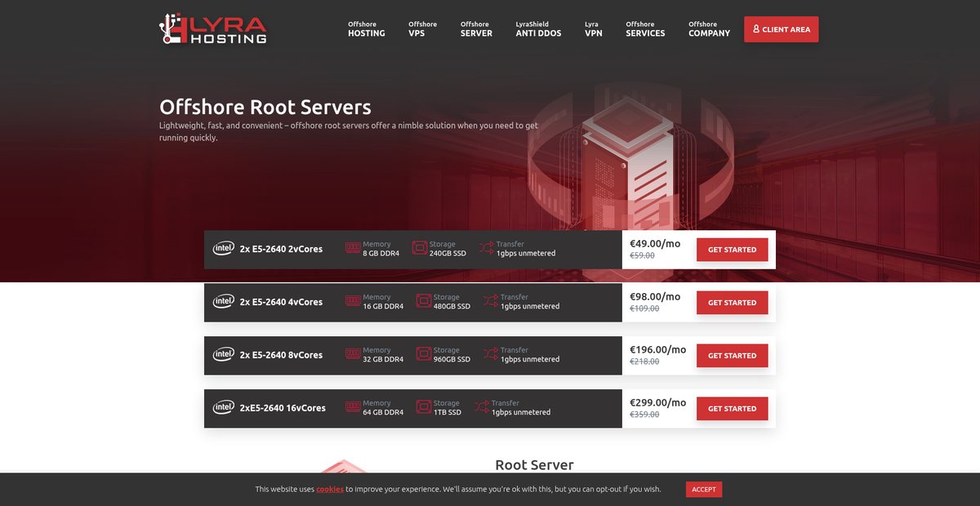Click the transfer icon in the €196.00 row

491,354
